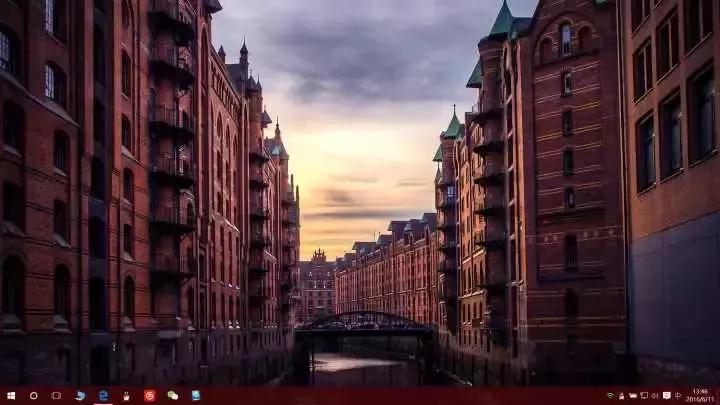The image size is (720, 405).
Task: Open the battery status tray icon
Action: (633, 396)
